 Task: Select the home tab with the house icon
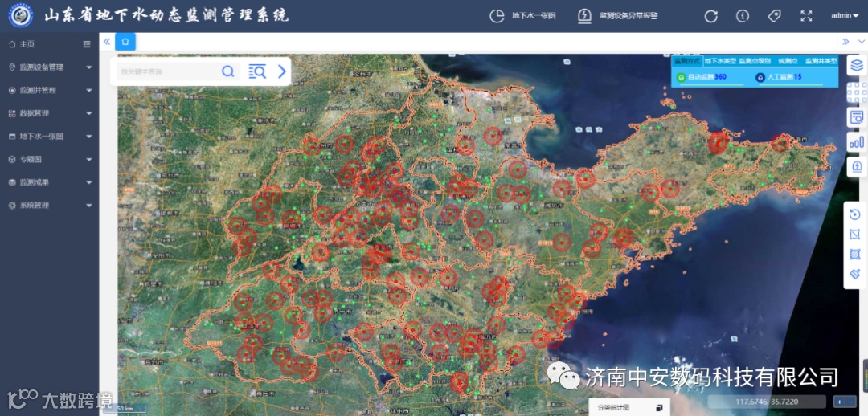(x=125, y=42)
